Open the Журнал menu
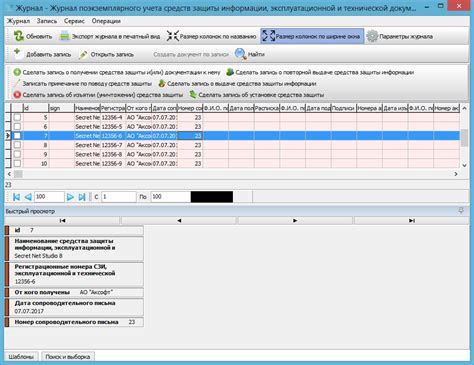474x365 pixels. pos(19,21)
